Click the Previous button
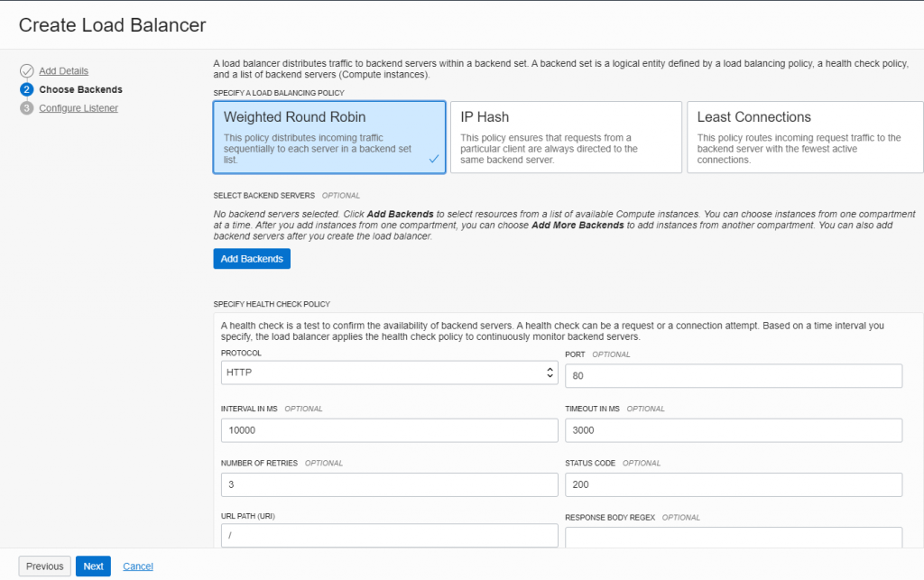Viewport: 924px width, 580px height. pos(45,566)
